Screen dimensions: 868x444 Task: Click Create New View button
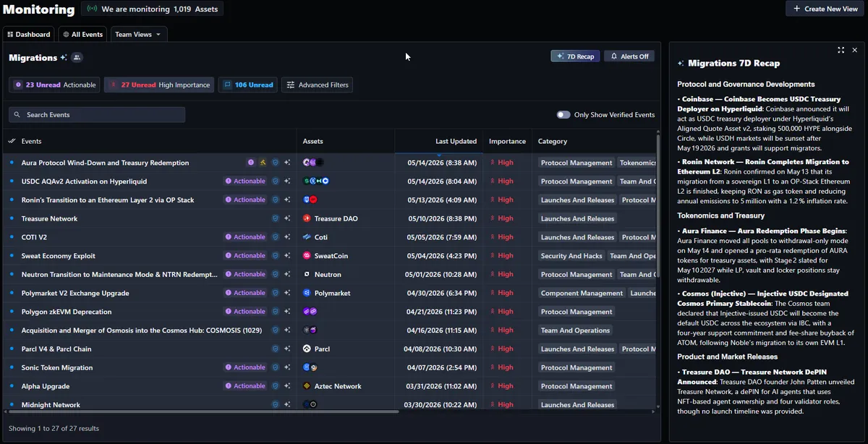825,9
